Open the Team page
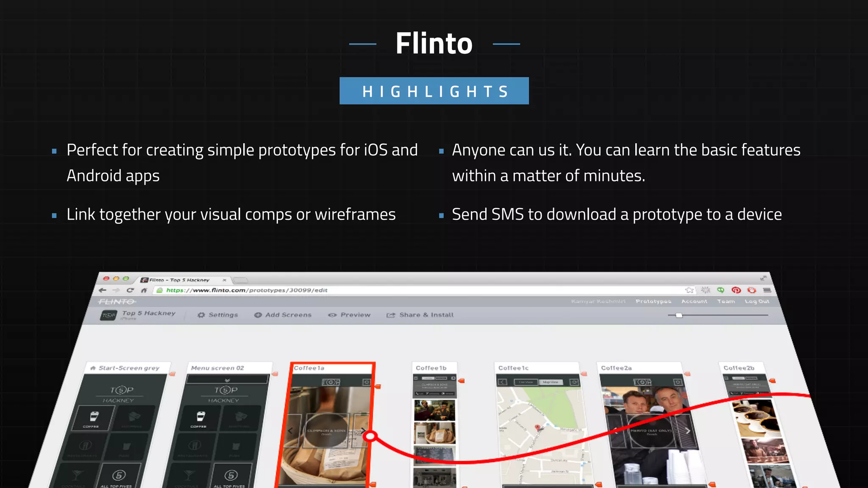Screen dimensions: 868x488 click(726, 301)
